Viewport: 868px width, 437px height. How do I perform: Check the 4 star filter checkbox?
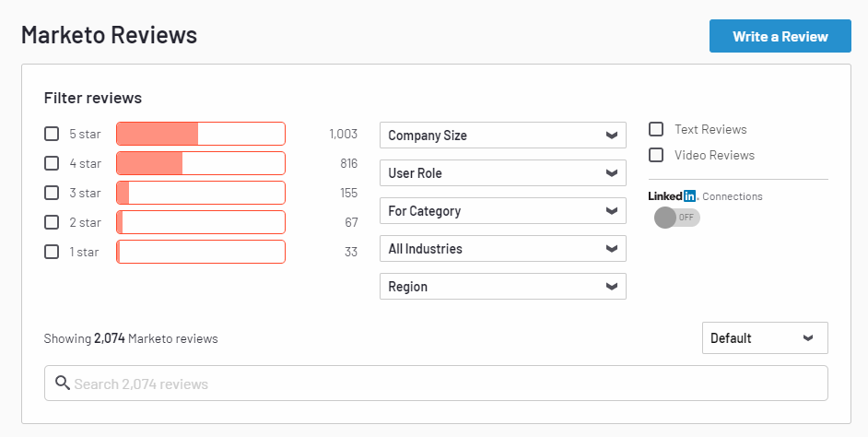point(52,163)
